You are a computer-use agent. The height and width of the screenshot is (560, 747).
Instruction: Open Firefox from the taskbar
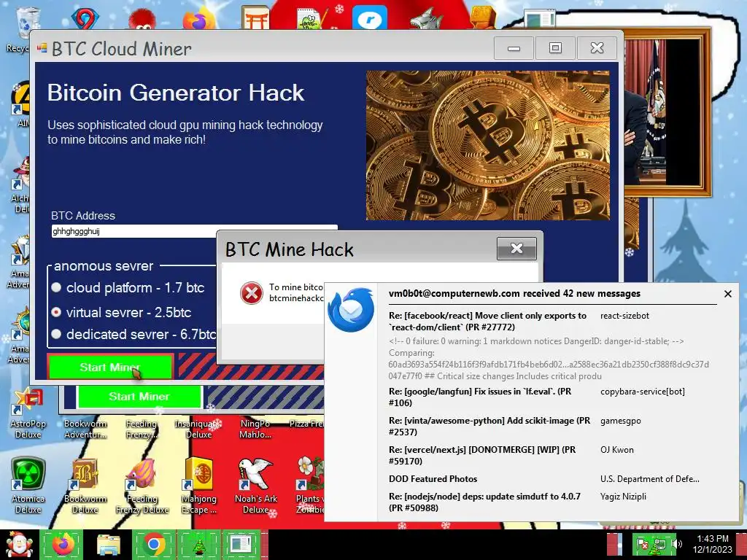tap(62, 545)
